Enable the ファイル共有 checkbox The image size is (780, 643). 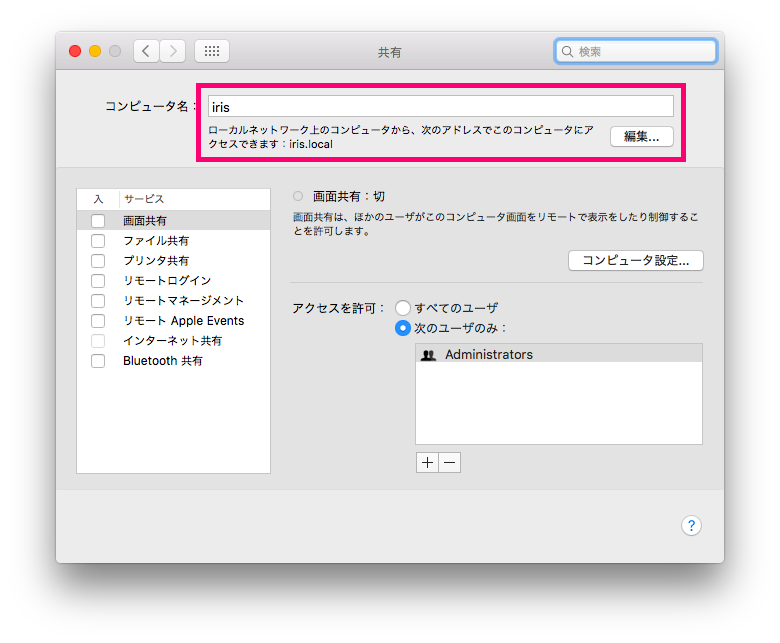(x=98, y=241)
